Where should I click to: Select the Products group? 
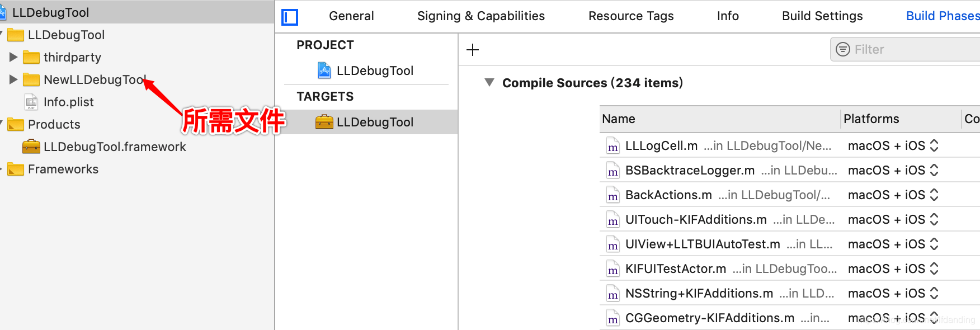pyautogui.click(x=54, y=124)
